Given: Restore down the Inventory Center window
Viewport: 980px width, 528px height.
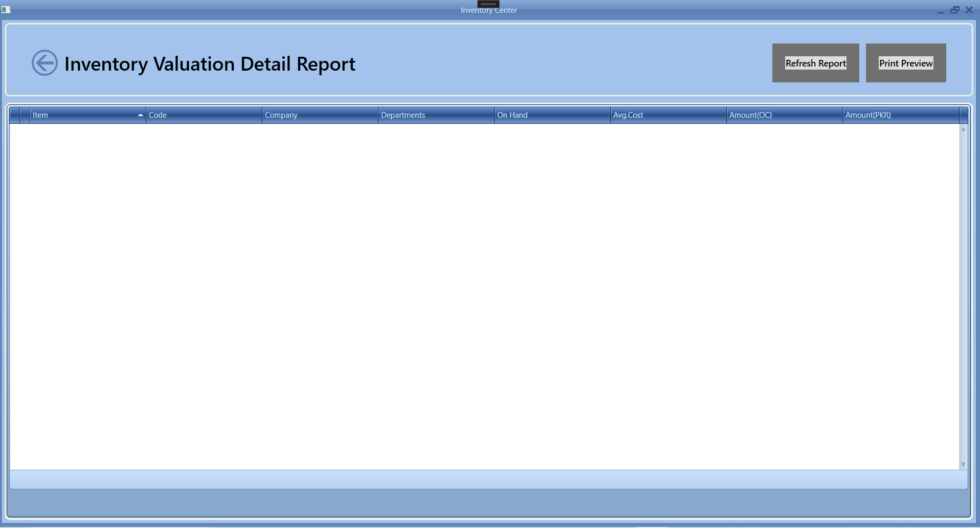Looking at the screenshot, I should 955,10.
